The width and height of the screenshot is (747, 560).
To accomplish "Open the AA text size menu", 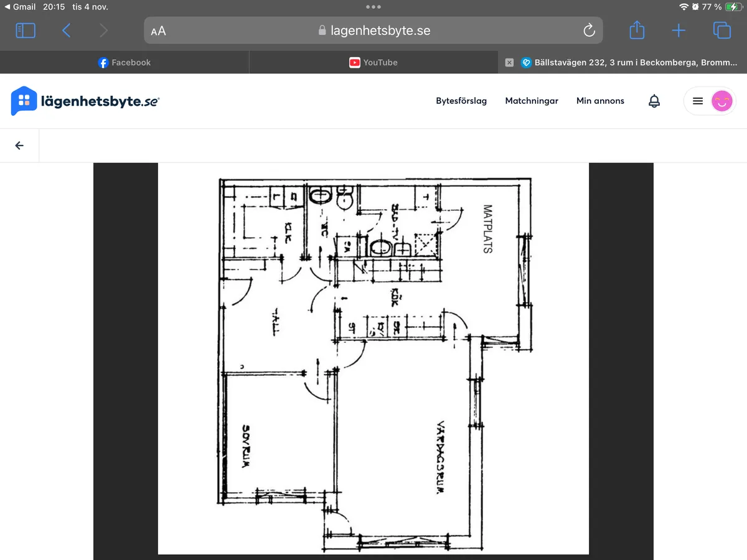I will [x=158, y=30].
